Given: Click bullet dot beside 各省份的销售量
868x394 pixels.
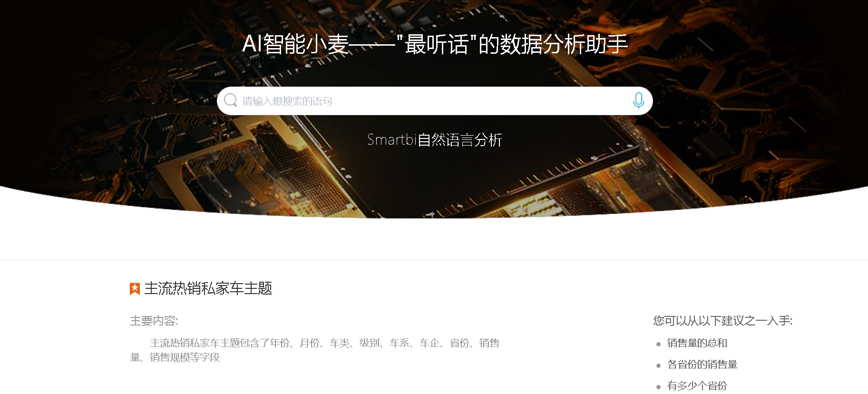Looking at the screenshot, I should pyautogui.click(x=658, y=365).
